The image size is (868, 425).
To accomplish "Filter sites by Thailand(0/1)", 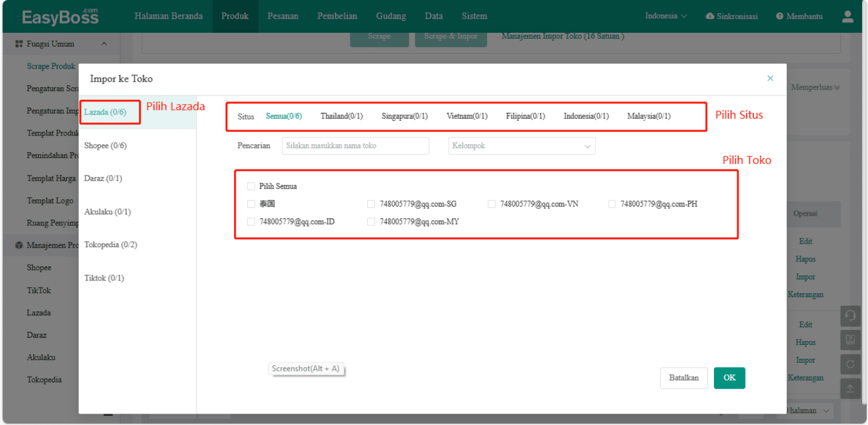I will (x=341, y=116).
